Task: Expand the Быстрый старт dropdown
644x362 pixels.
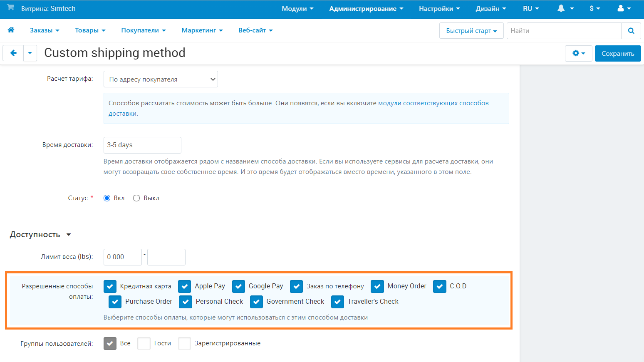Action: pos(471,31)
